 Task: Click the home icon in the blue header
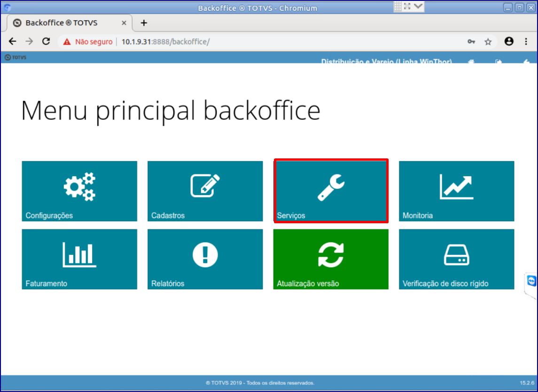(471, 62)
